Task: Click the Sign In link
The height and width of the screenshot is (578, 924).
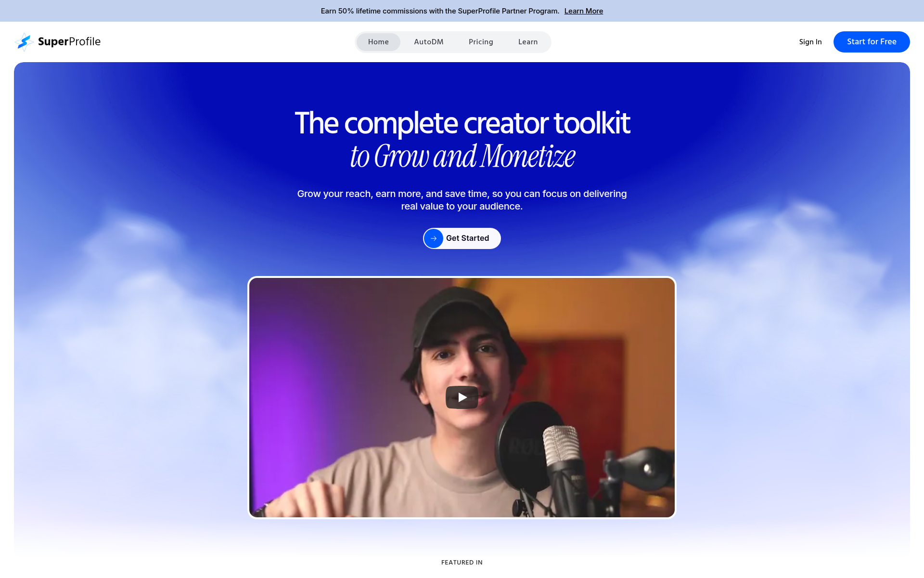Action: 810,42
